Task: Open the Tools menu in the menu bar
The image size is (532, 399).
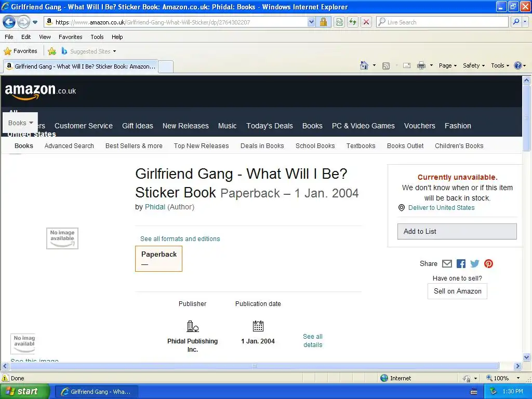Action: (97, 37)
